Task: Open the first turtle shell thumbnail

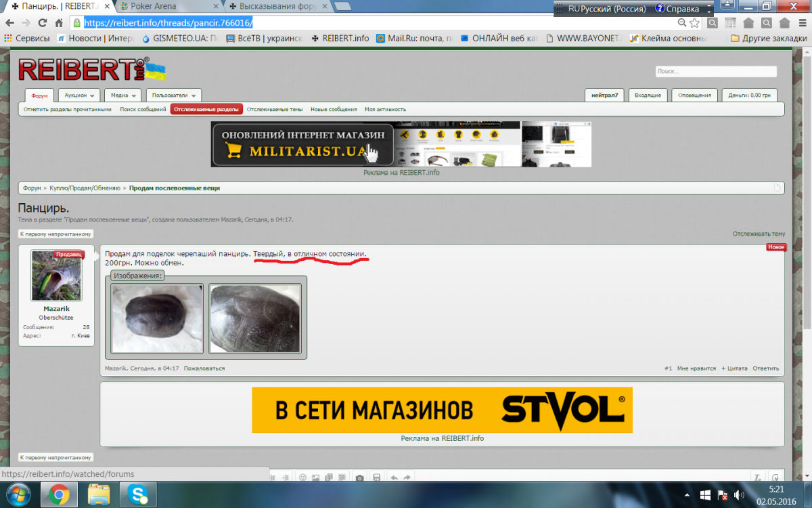Action: point(157,318)
